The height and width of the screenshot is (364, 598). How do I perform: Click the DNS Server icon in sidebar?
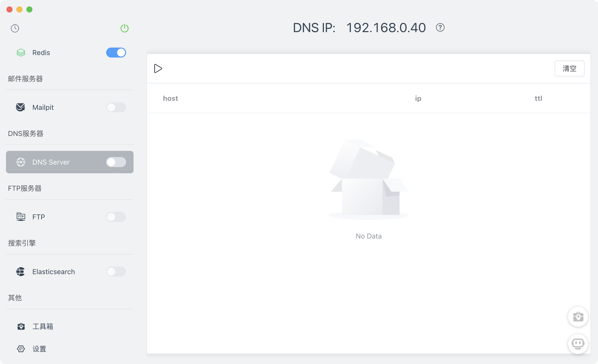(21, 162)
